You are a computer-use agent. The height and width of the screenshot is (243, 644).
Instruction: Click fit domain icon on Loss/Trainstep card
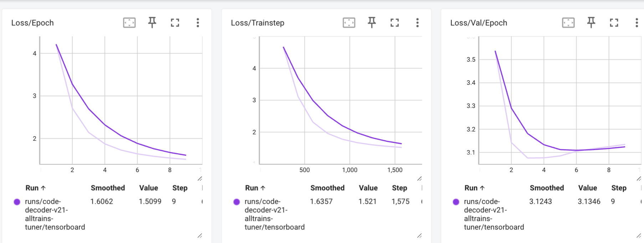point(349,23)
